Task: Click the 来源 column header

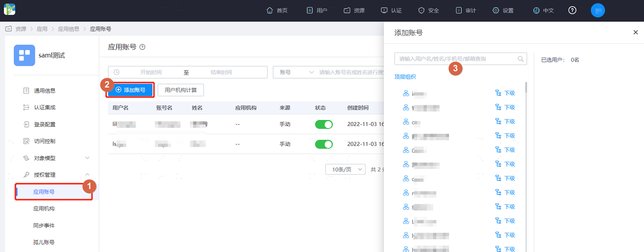Action: [x=285, y=108]
